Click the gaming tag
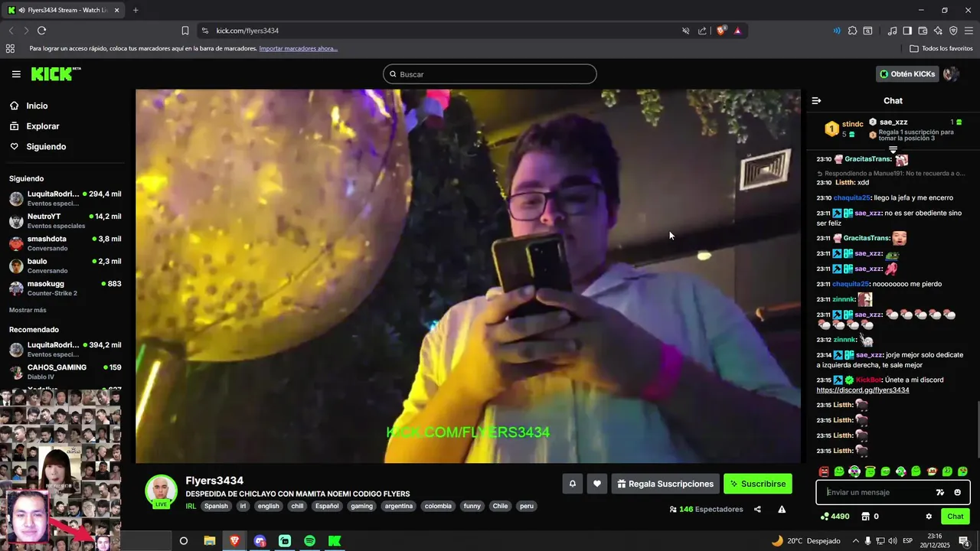This screenshot has width=980, height=551. coord(361,506)
